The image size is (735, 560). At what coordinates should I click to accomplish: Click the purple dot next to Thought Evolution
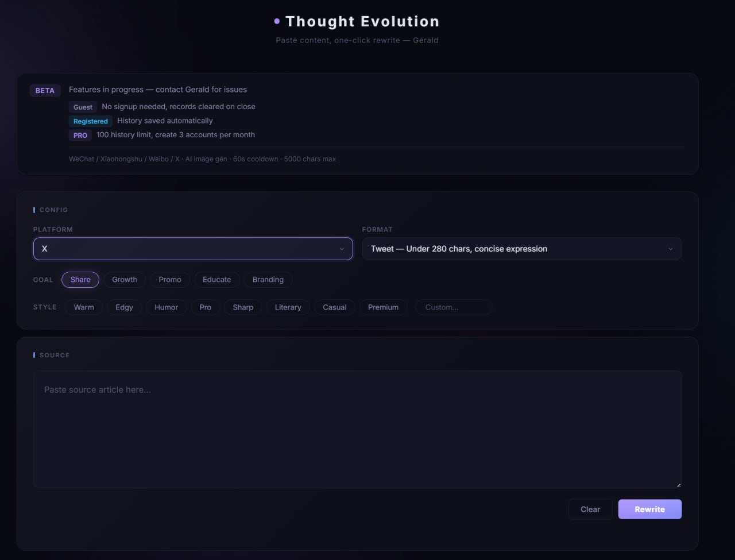[277, 21]
